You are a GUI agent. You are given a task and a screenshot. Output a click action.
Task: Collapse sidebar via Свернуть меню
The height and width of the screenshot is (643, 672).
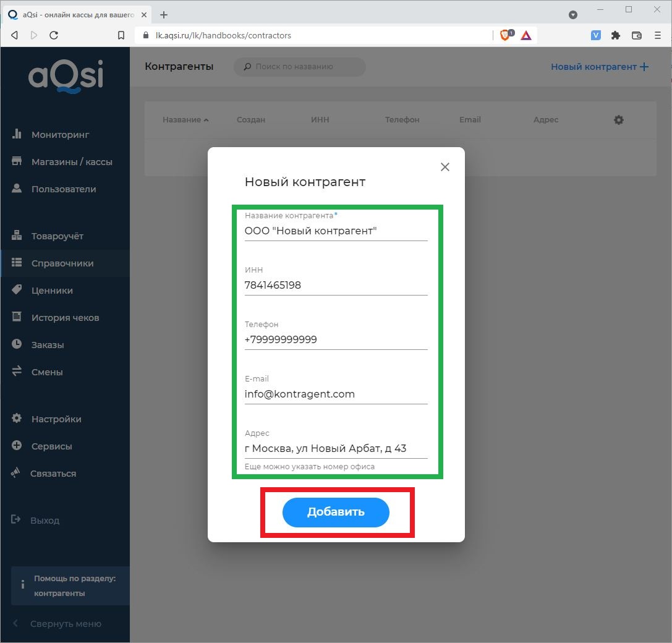65,624
